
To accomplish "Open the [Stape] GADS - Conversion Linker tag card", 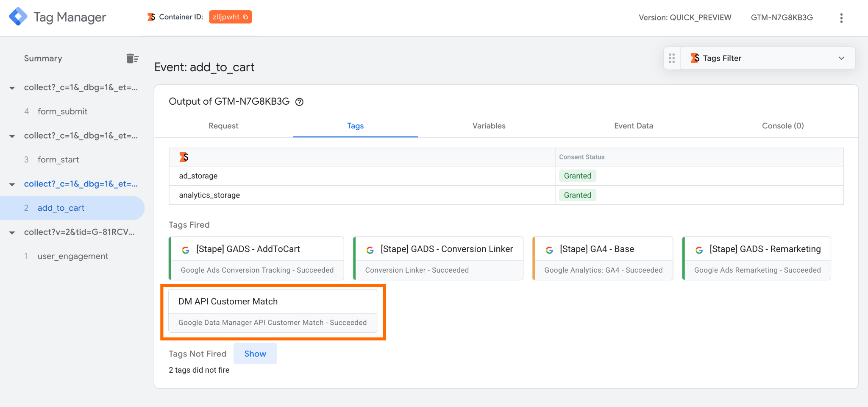I will pos(438,258).
